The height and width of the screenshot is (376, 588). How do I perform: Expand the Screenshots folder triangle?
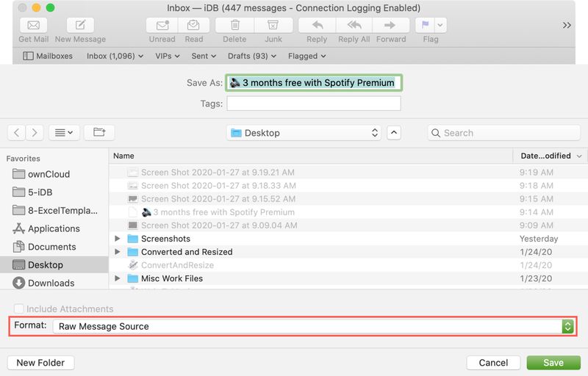coord(118,239)
